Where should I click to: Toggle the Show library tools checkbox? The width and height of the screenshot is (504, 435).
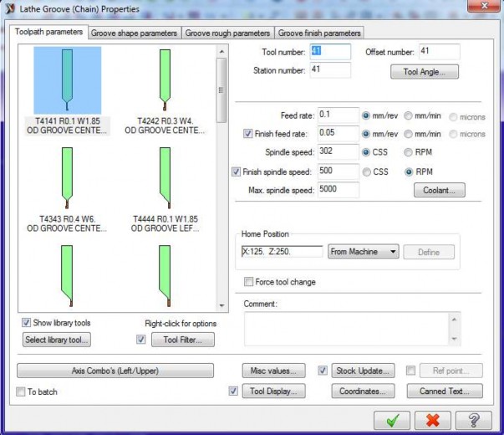26,323
